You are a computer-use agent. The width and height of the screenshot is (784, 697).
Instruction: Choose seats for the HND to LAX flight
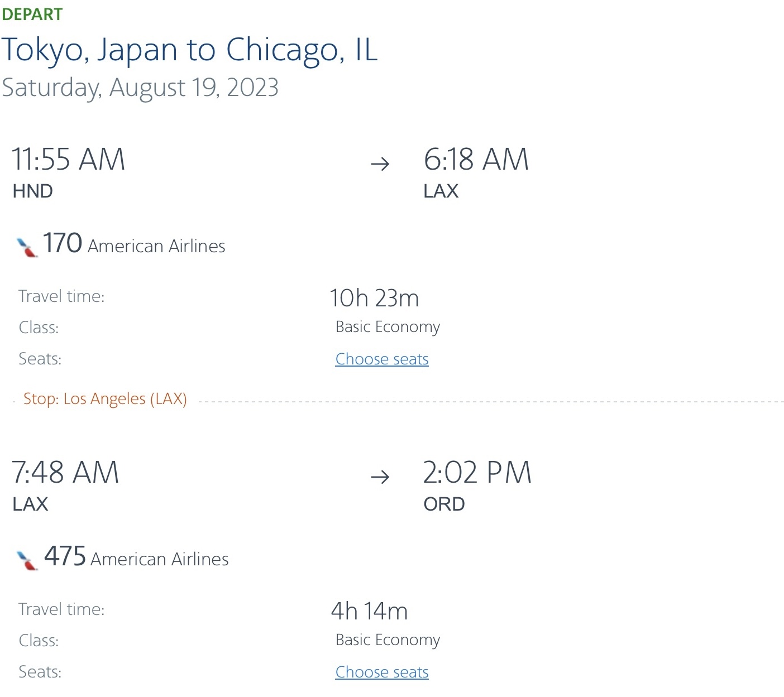382,359
